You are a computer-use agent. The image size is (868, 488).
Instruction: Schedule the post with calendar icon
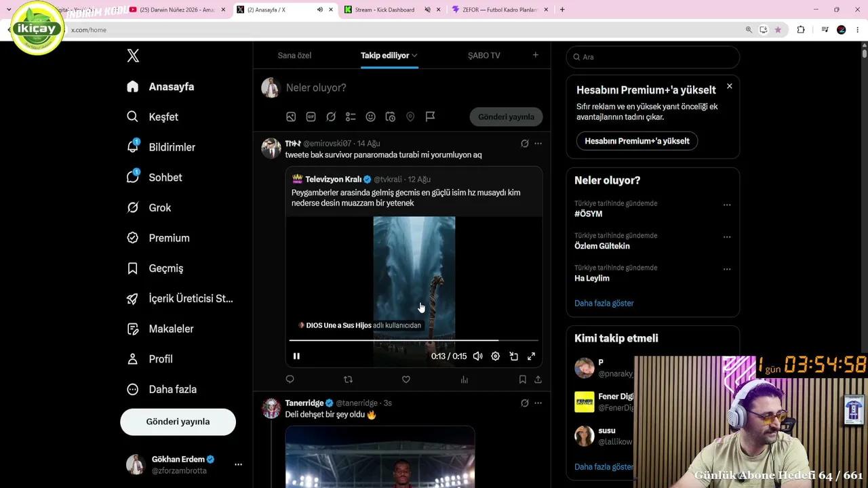coord(391,117)
